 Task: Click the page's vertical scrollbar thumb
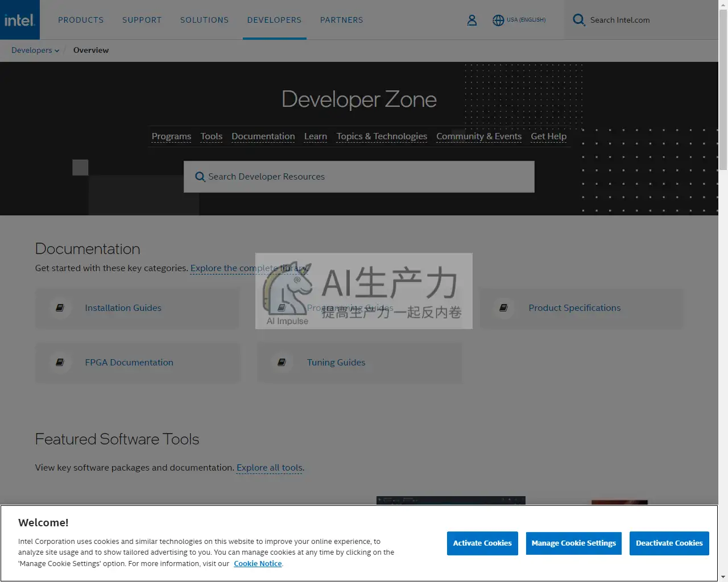coord(723,89)
